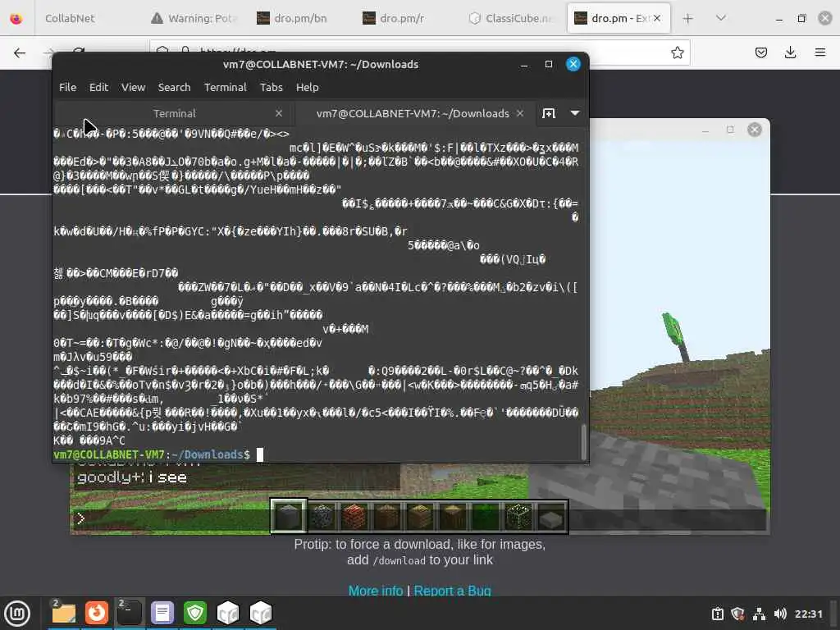The image size is (840, 630).
Task: Open the update manager shield tray icon
Action: 737,614
